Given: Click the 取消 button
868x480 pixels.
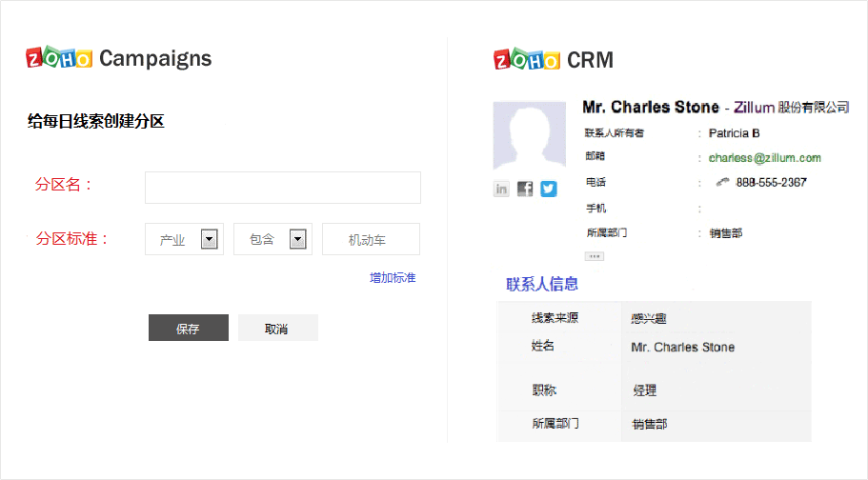Looking at the screenshot, I should tap(278, 328).
